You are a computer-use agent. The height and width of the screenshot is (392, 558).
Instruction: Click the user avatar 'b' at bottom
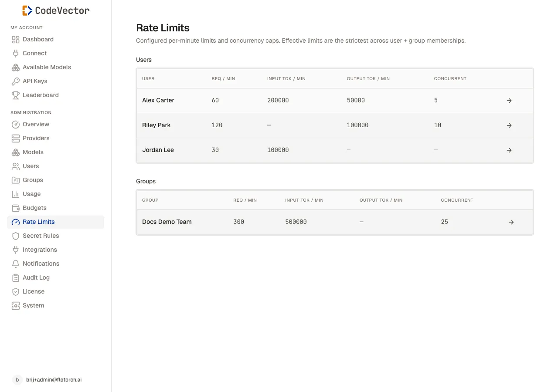pos(17,380)
